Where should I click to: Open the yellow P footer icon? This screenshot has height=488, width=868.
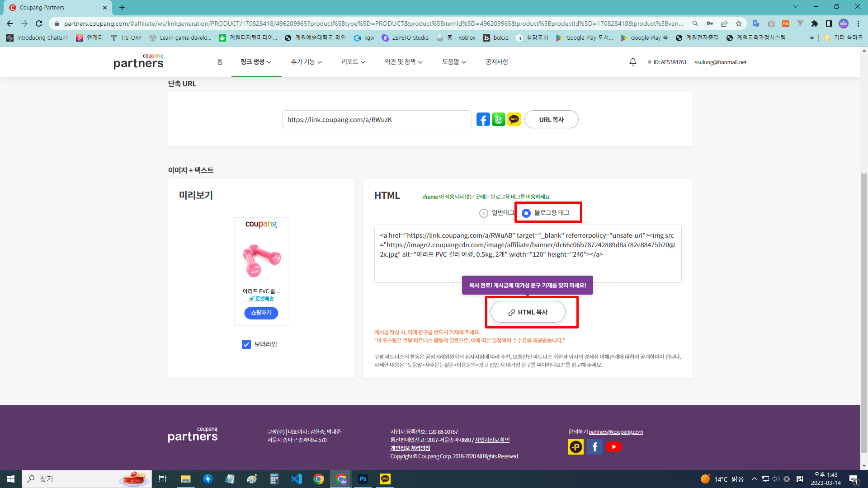[x=576, y=447]
